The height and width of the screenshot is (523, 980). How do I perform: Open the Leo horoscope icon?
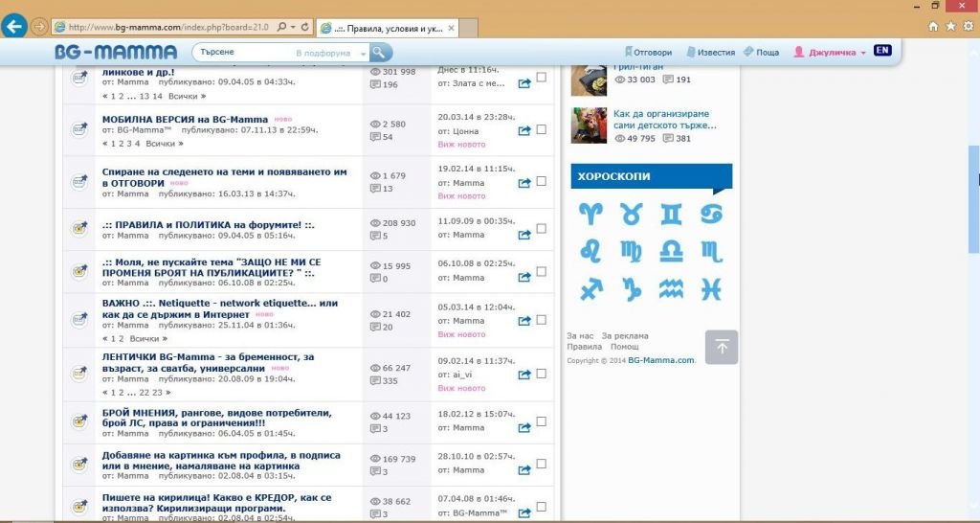[590, 251]
